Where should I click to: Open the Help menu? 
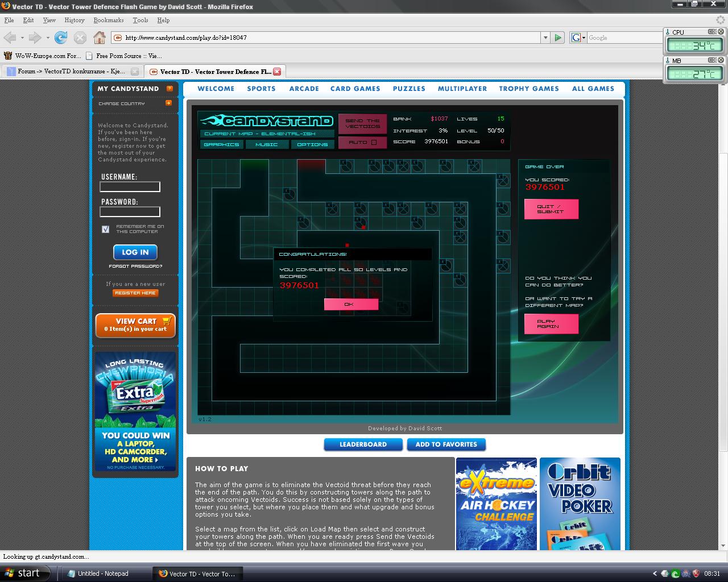coord(163,20)
